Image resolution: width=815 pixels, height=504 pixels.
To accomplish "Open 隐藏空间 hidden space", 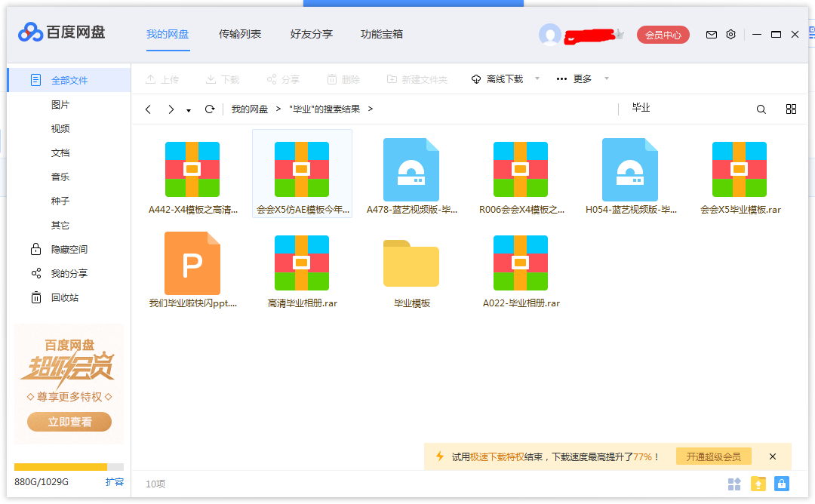I will coord(69,250).
